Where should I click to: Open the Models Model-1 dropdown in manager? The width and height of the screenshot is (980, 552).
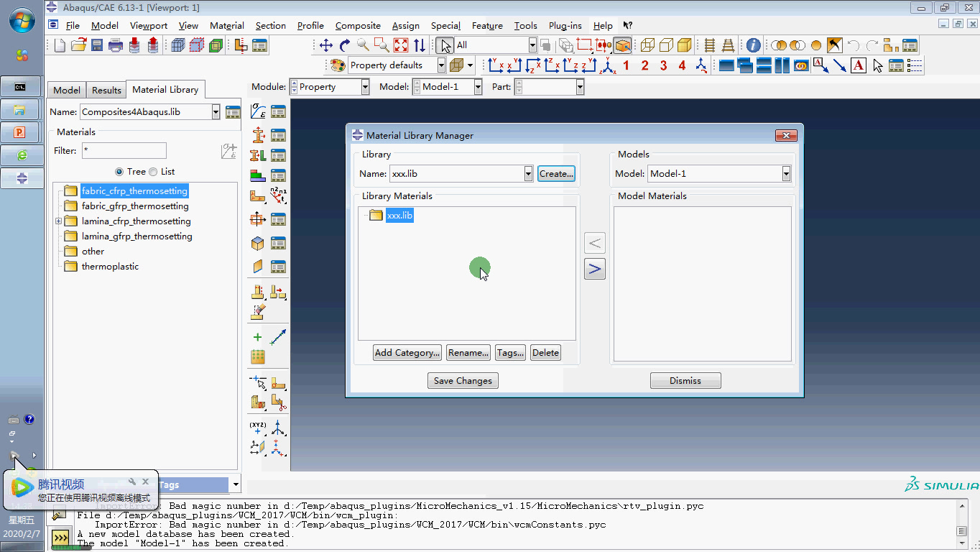coord(786,174)
